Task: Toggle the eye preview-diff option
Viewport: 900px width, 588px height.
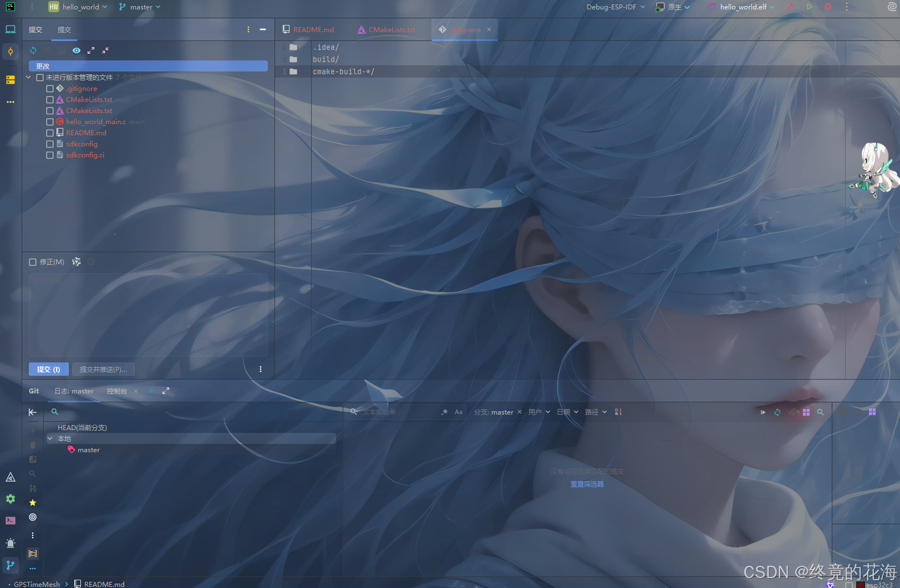Action: [77, 50]
